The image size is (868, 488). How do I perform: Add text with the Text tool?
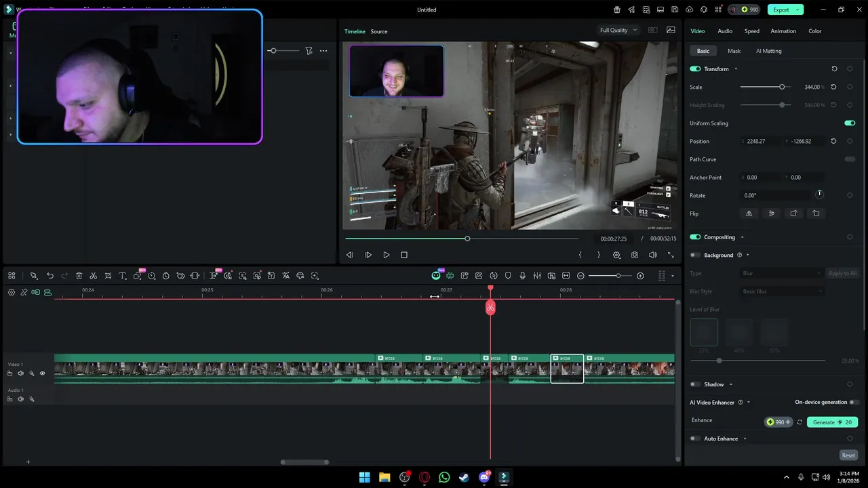pos(123,276)
